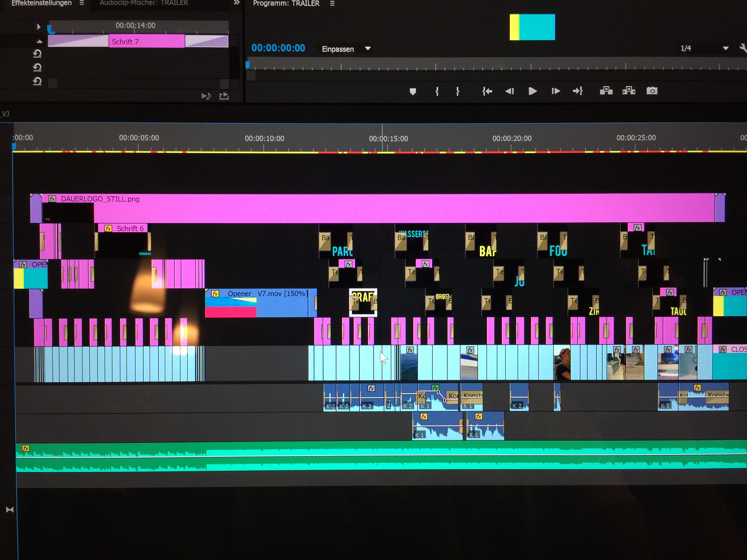The height and width of the screenshot is (560, 747).
Task: Add a marker in Program monitor
Action: (413, 91)
